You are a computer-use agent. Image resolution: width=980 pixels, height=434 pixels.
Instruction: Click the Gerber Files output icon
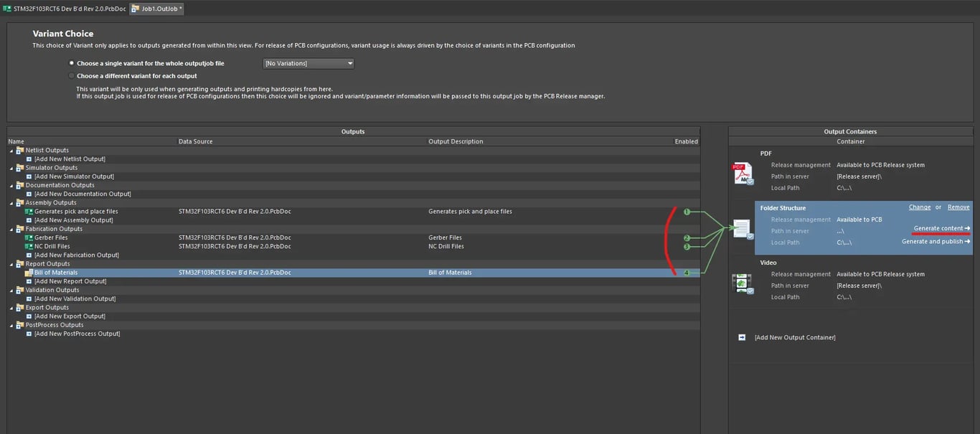[x=29, y=237]
